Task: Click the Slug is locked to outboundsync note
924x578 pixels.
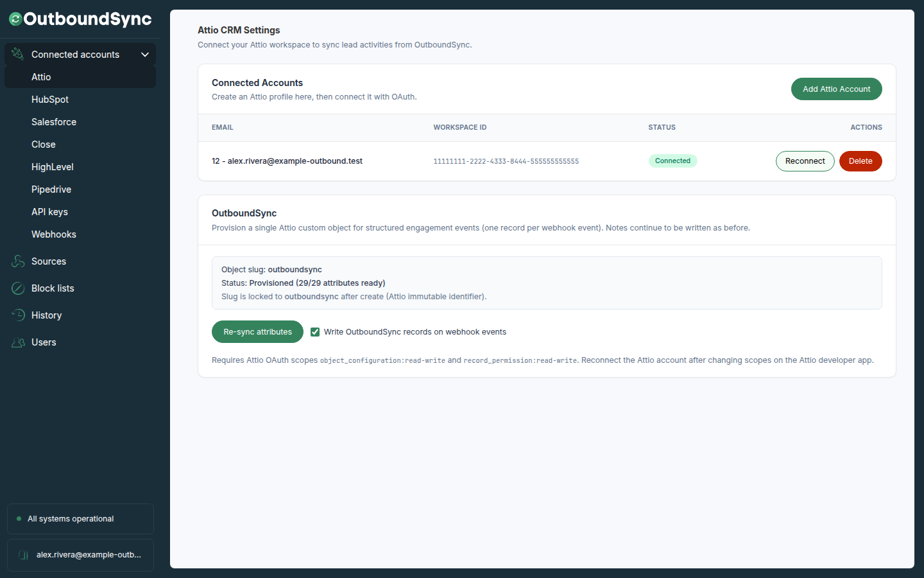Action: pyautogui.click(x=354, y=297)
